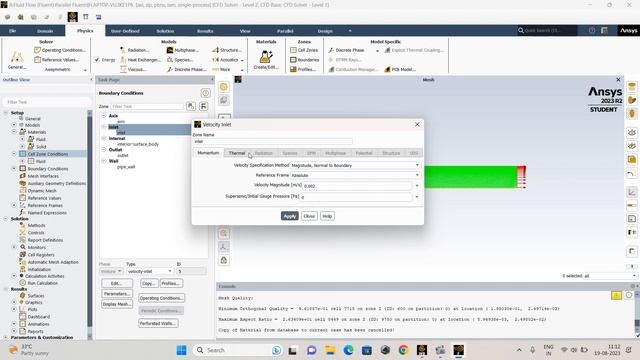Open Profiles in Zones group

pyautogui.click(x=303, y=69)
